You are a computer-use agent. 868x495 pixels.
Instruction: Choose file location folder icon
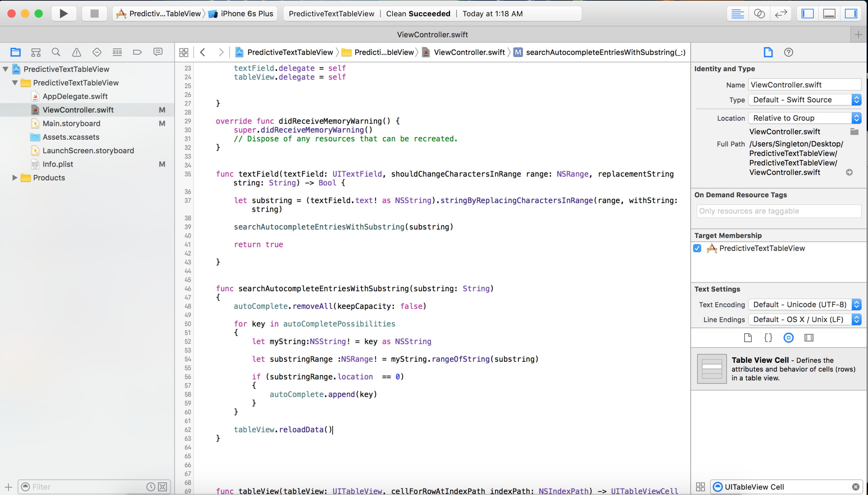coord(854,132)
